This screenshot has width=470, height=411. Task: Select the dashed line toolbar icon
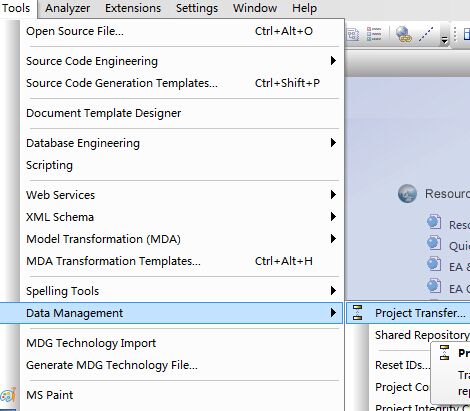426,34
